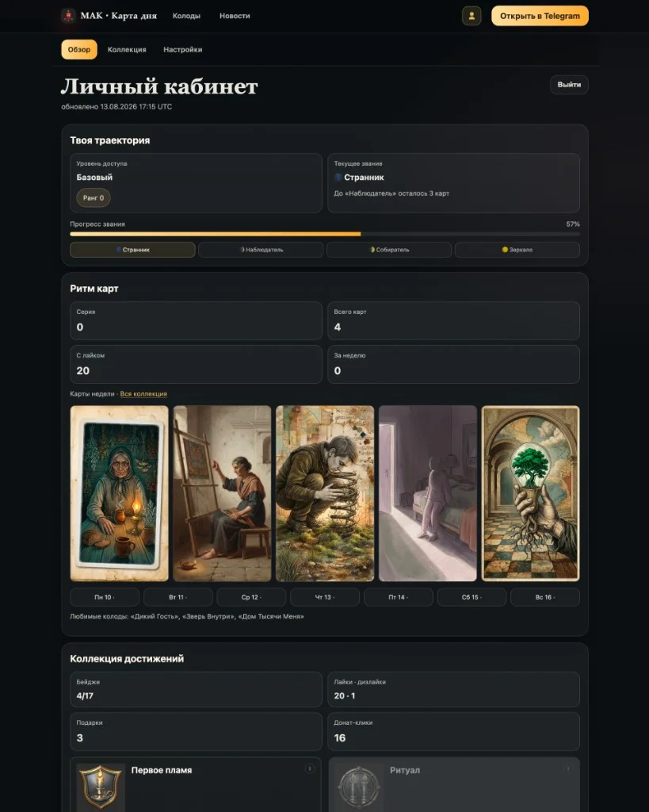
Task: Click the Всего карт stat card
Action: pyautogui.click(x=454, y=320)
